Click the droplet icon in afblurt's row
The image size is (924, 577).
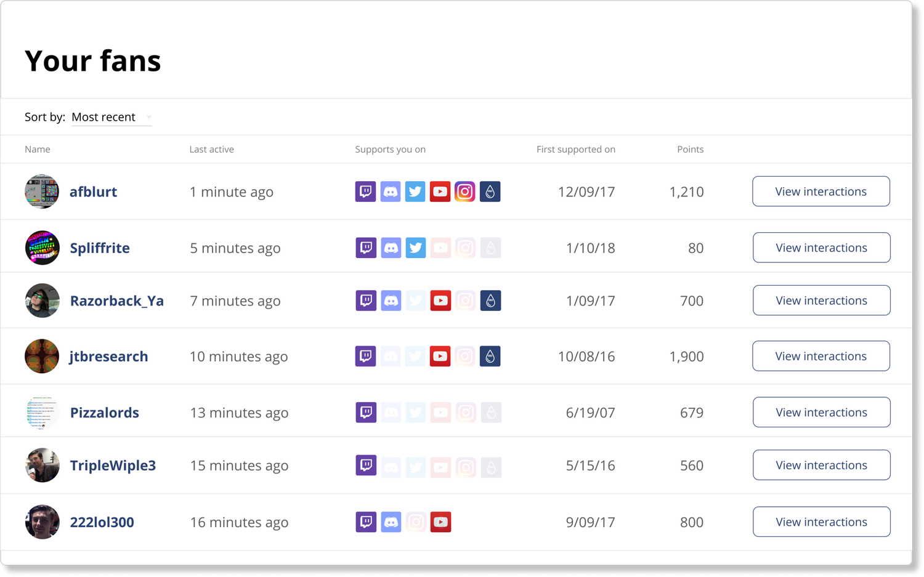490,192
